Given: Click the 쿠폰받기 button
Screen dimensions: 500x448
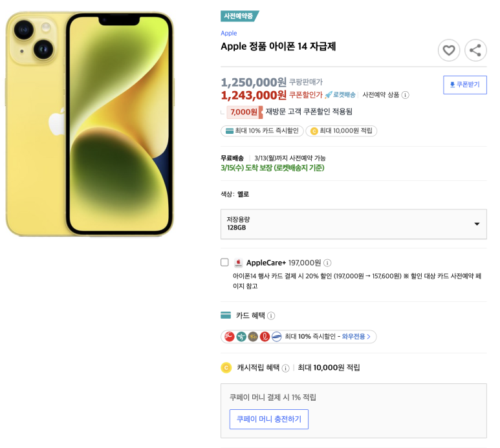Looking at the screenshot, I should pos(465,85).
